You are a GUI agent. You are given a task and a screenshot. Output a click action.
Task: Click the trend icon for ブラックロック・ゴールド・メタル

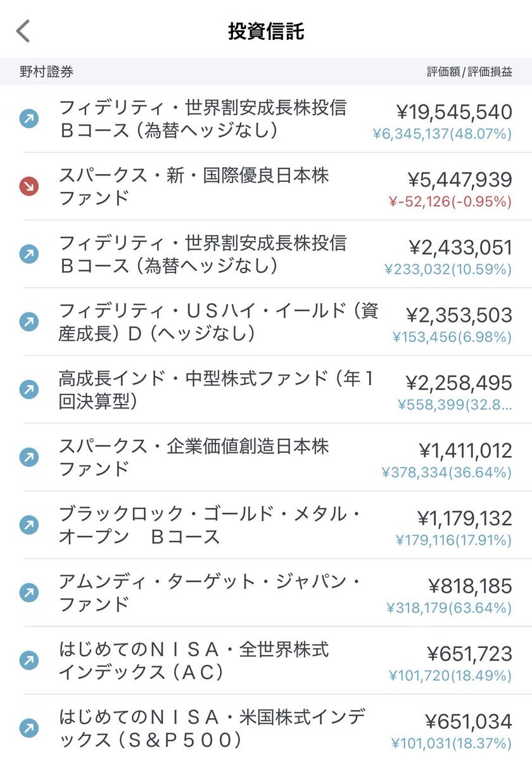[29, 525]
